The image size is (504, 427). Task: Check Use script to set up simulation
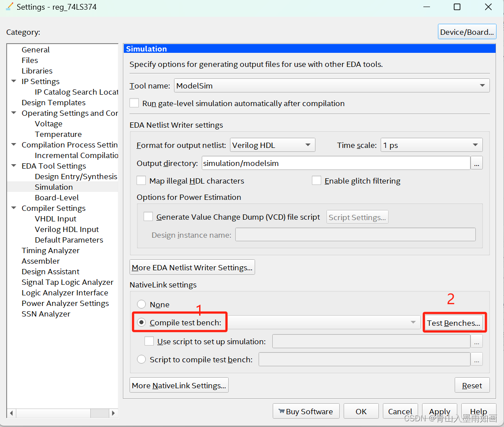tap(149, 341)
